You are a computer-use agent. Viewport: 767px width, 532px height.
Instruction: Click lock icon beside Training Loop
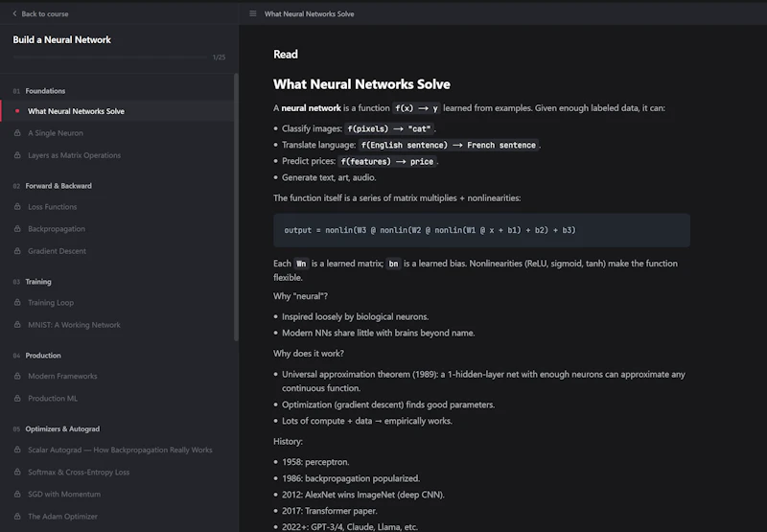17,303
